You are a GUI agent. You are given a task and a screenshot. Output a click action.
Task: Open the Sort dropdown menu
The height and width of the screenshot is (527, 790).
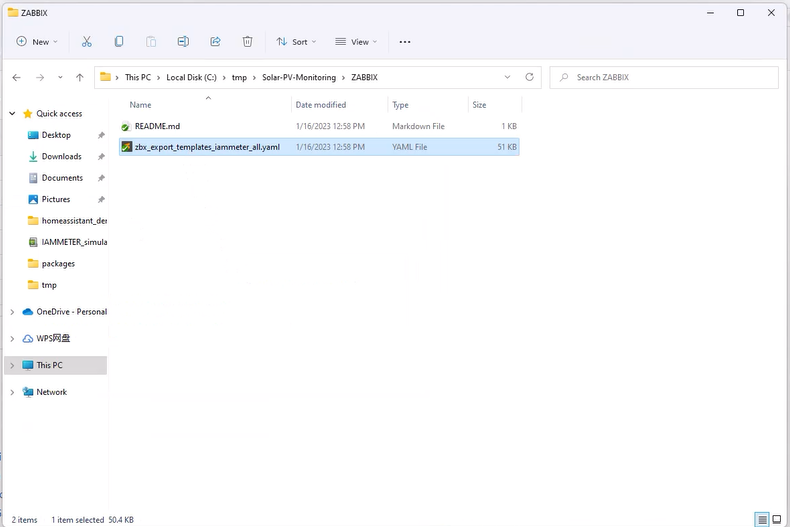click(x=296, y=42)
